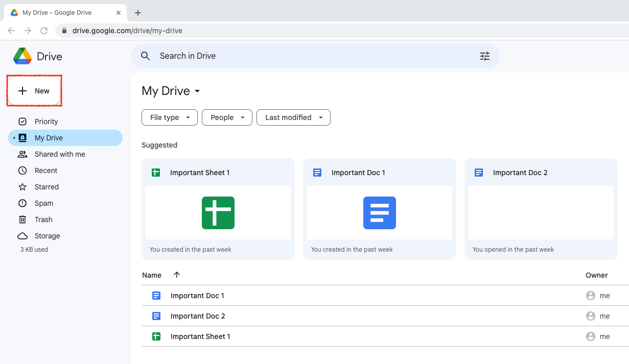This screenshot has height=364, width=629.
Task: Click the lock icon in the address bar
Action: [64, 31]
